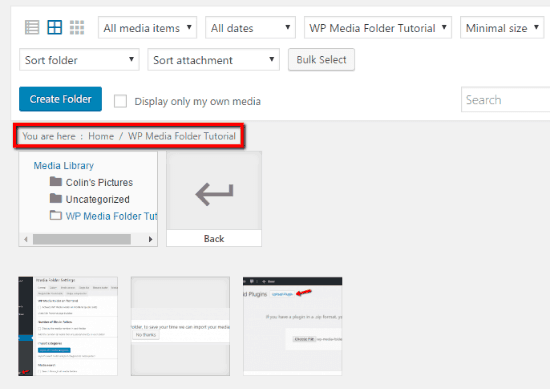The image size is (550, 389).
Task: Switch to grid view icon
Action: (x=55, y=27)
